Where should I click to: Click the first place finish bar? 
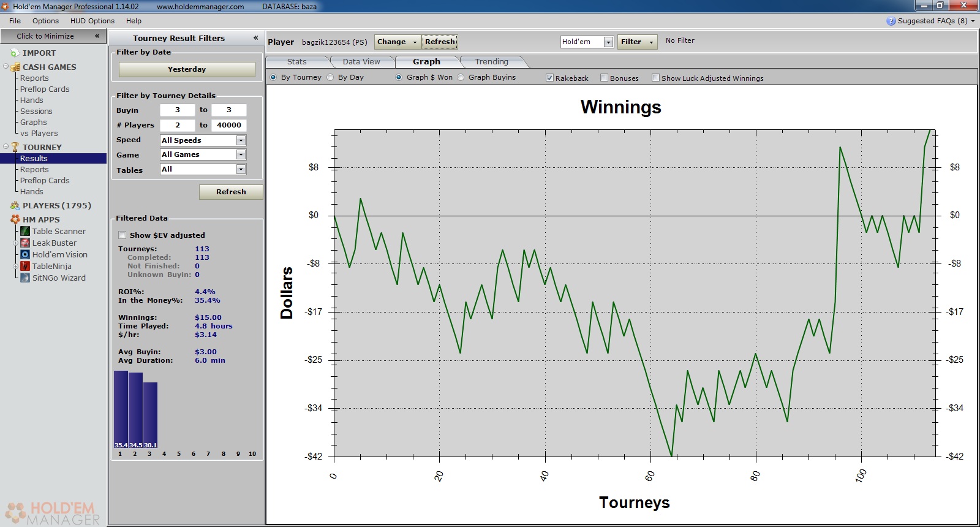121,409
